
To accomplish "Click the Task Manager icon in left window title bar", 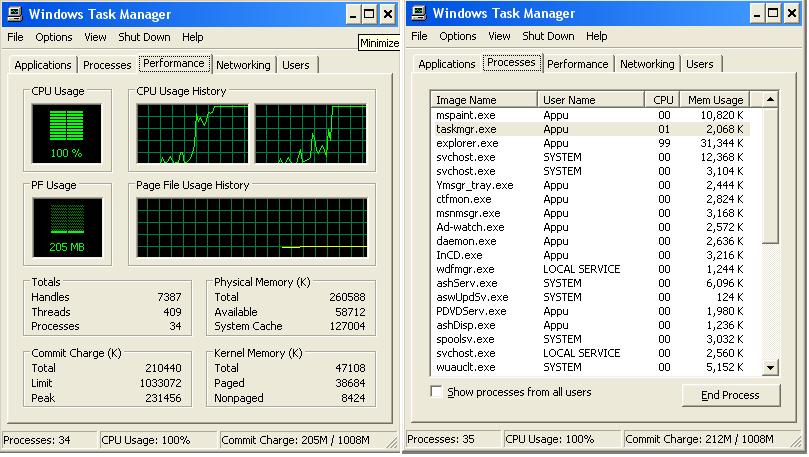I will click(15, 14).
